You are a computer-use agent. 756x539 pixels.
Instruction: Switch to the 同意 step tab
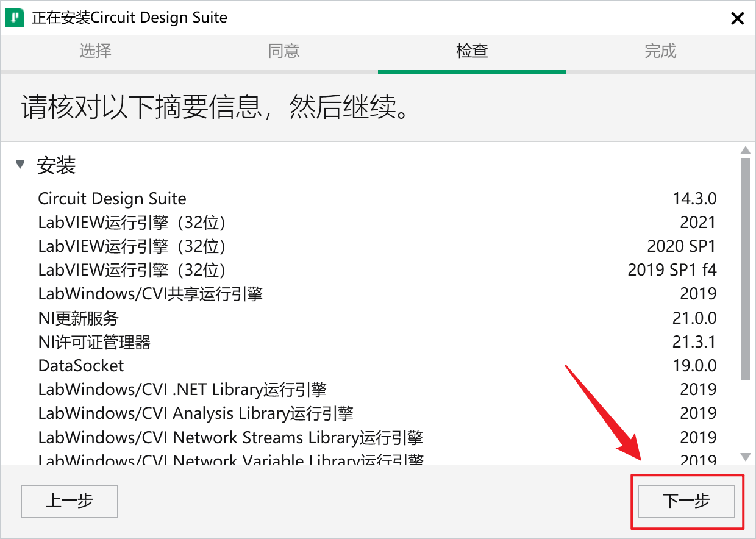click(x=283, y=51)
